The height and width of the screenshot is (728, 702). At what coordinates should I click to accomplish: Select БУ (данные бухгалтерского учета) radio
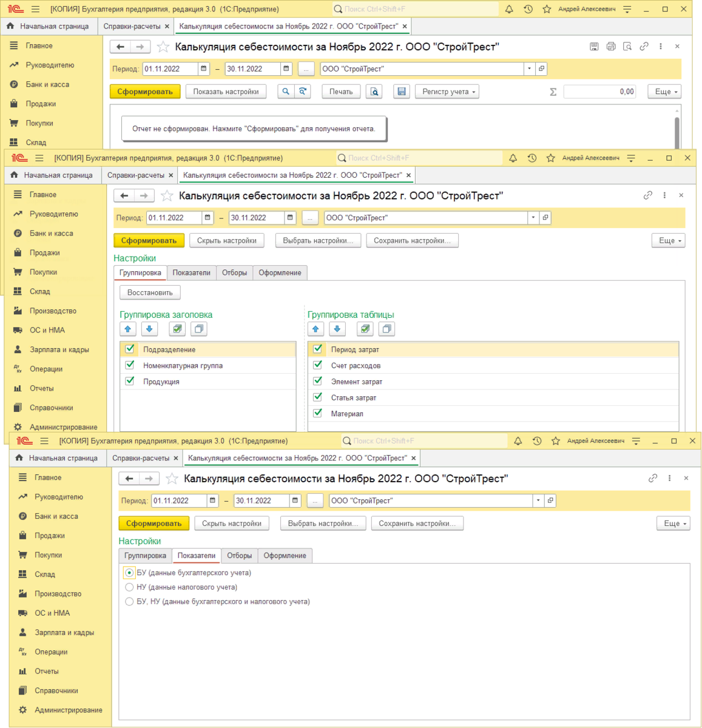pyautogui.click(x=129, y=573)
